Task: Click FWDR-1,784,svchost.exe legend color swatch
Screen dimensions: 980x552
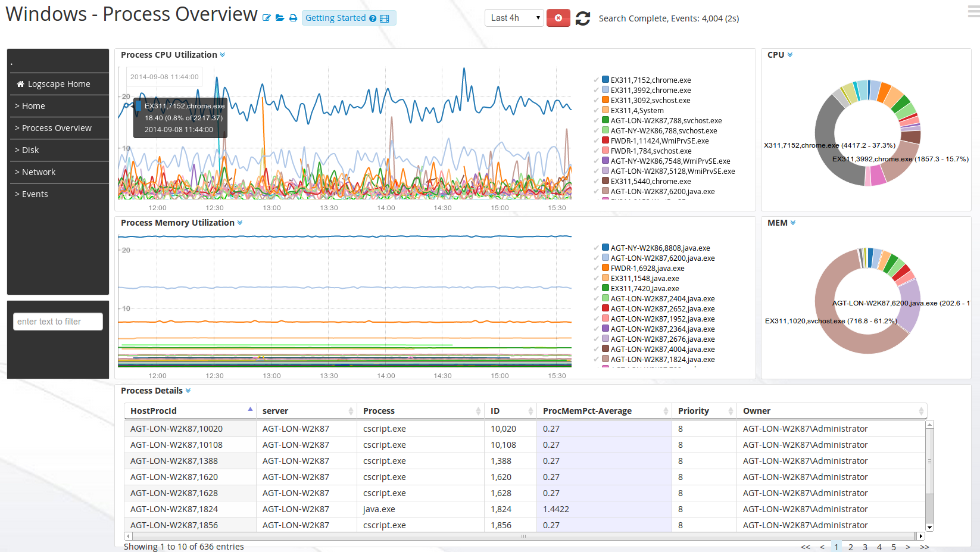Action: [606, 151]
